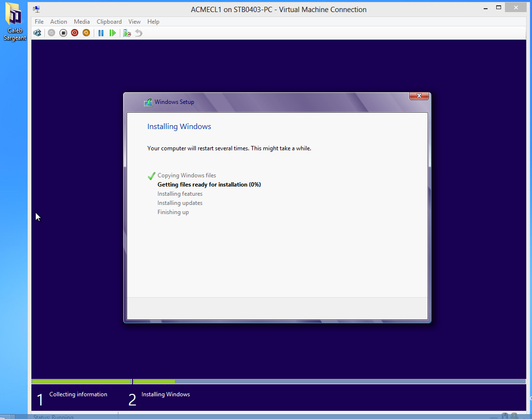The image size is (532, 419).
Task: Maximize the Virtual Machine Connection window
Action: [498, 8]
